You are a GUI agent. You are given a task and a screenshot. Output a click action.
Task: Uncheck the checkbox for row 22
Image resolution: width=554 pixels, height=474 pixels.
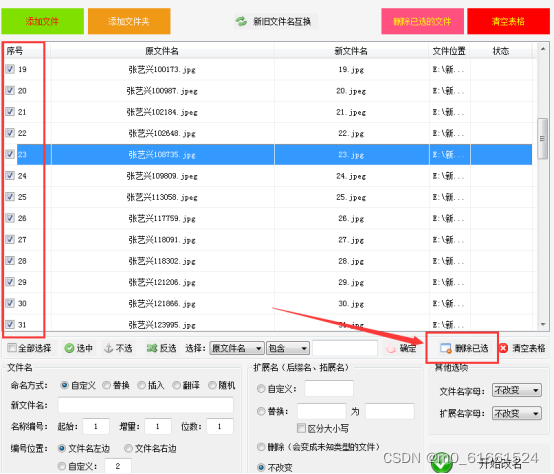[x=10, y=133]
